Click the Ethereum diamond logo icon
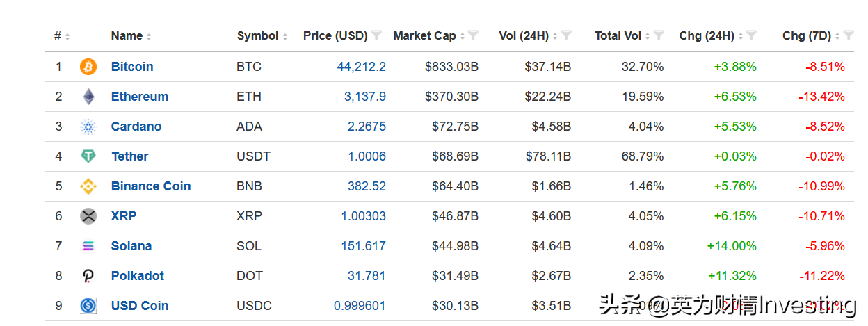 tap(88, 97)
